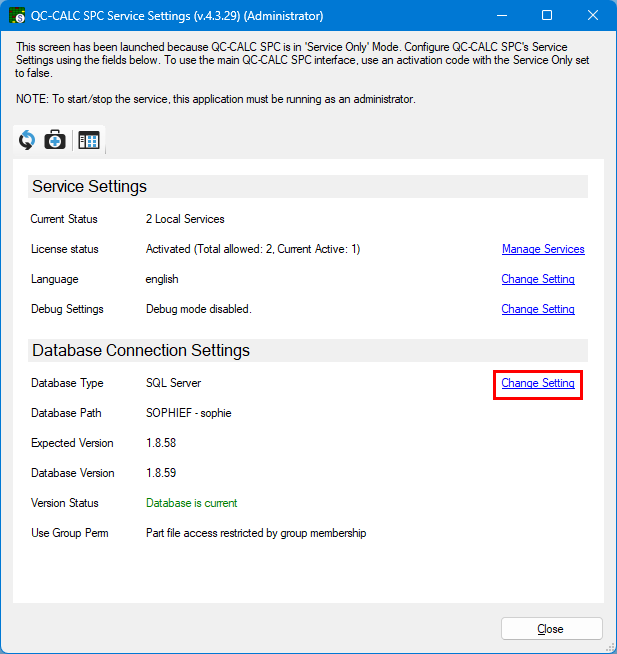This screenshot has height=654, width=617.
Task: Maximize the Service Settings window
Action: [547, 15]
